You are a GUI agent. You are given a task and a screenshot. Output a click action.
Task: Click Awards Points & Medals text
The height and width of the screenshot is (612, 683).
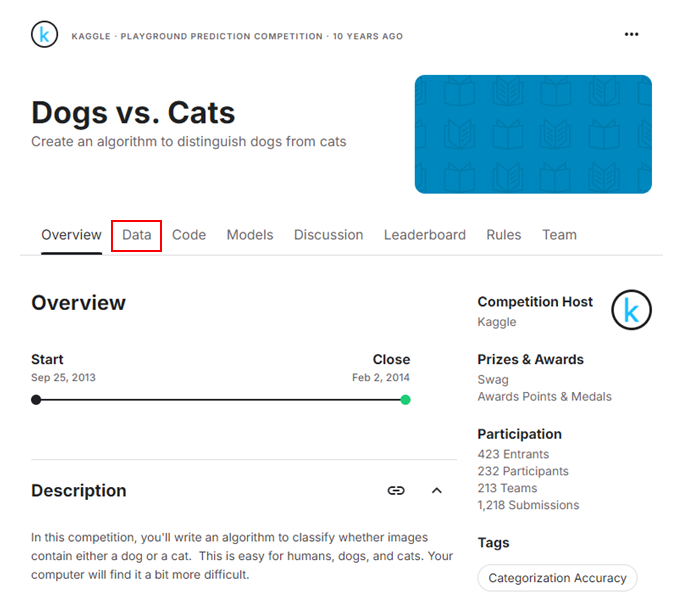pyautogui.click(x=544, y=397)
